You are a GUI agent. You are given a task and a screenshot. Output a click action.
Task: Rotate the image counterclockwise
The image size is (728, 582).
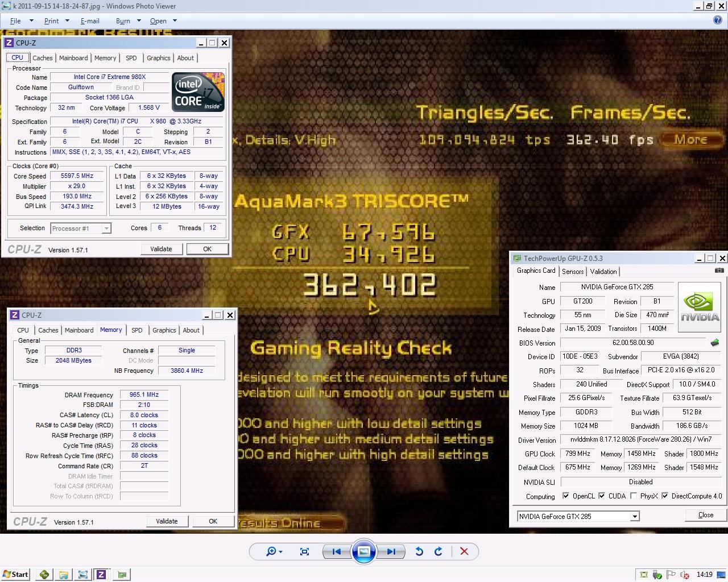tap(419, 551)
